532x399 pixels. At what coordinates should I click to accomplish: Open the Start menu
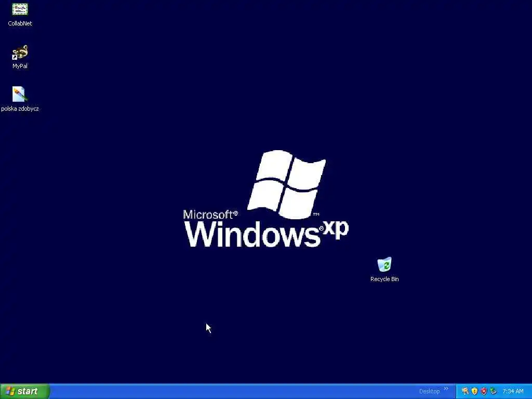pos(25,391)
